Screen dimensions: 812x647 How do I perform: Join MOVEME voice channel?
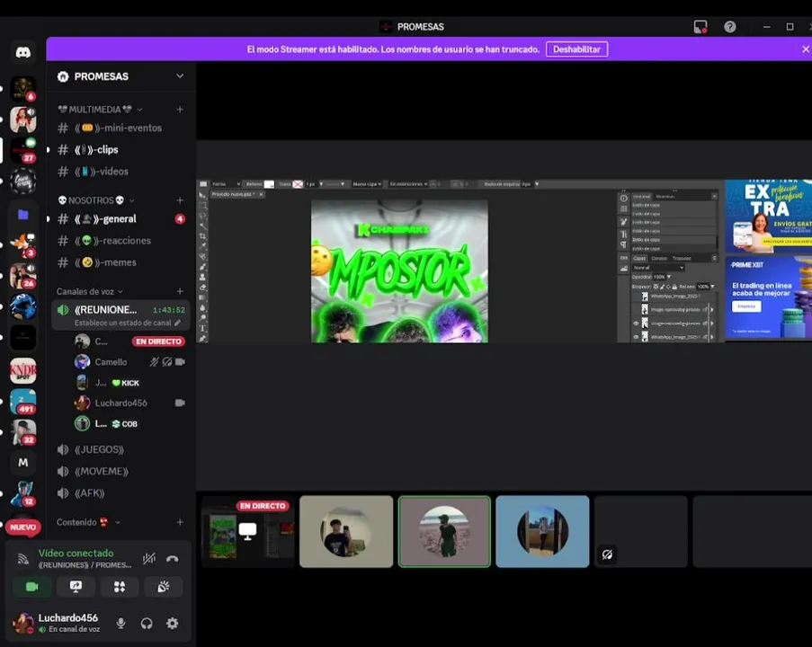click(x=120, y=471)
